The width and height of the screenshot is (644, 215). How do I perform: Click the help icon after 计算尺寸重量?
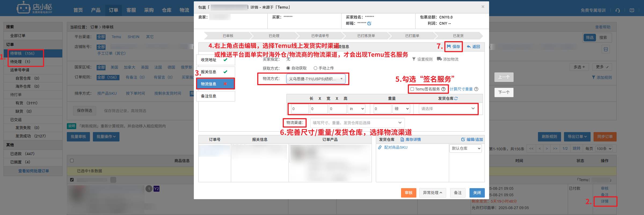click(476, 89)
